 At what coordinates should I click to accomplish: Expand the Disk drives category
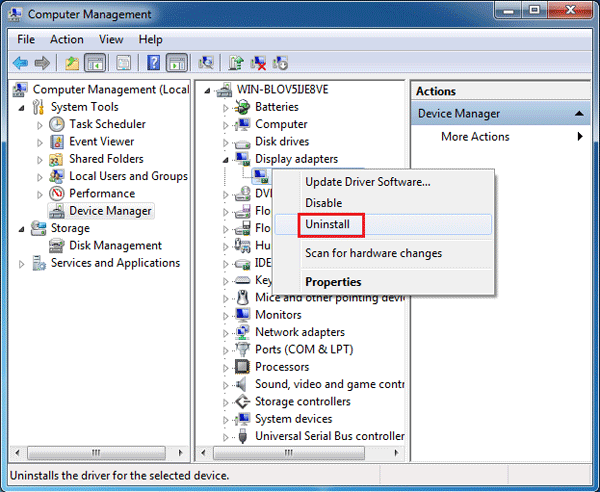[x=226, y=142]
